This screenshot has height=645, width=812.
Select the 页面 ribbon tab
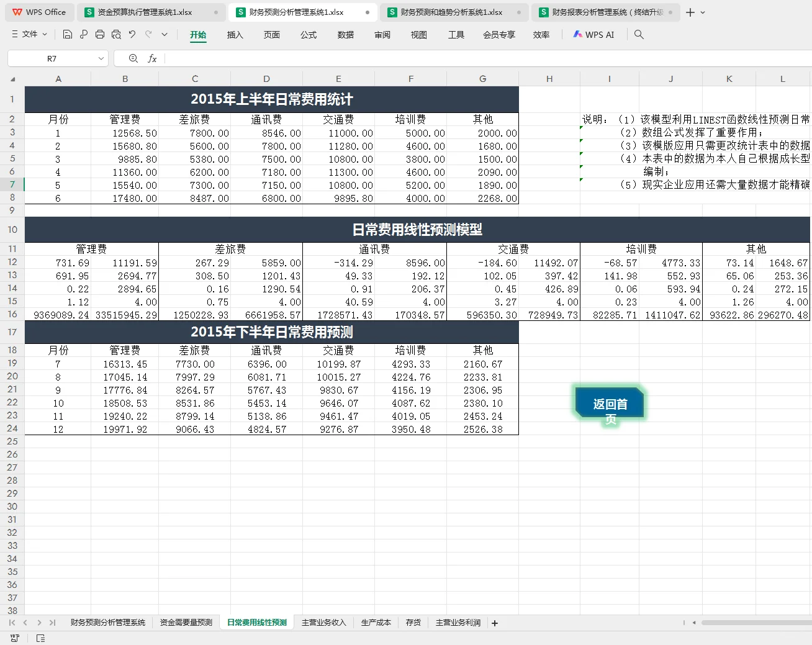(272, 35)
